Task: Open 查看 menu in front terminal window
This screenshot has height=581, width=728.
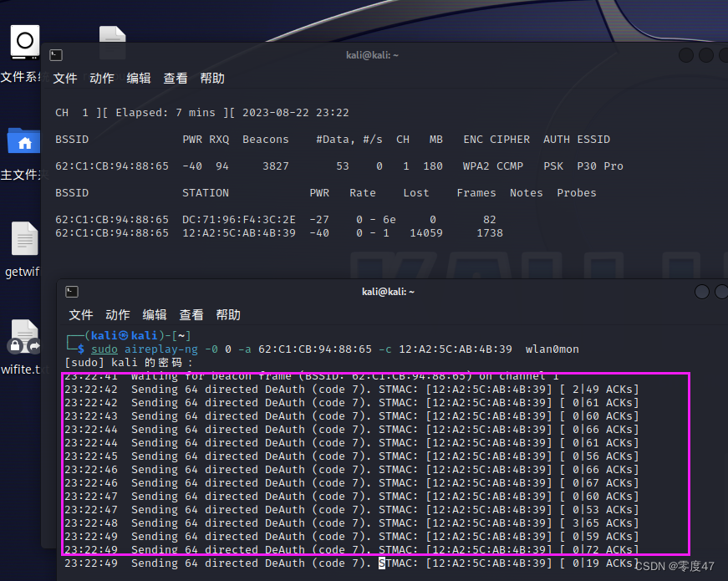Action: click(x=191, y=315)
